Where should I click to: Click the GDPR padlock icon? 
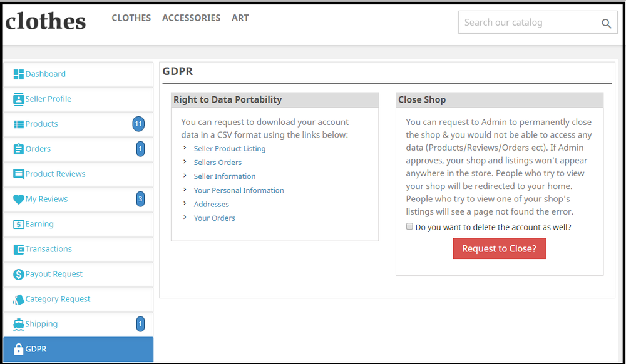[x=18, y=349]
